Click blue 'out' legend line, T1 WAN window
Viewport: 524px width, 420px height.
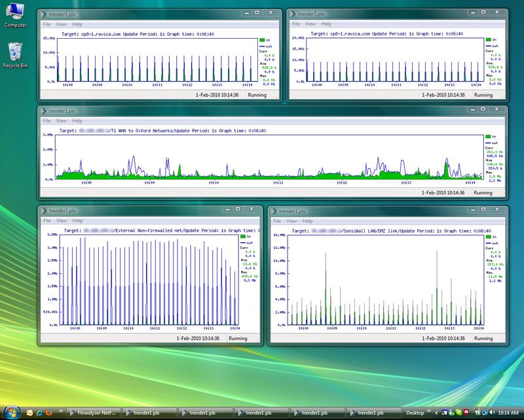(488, 143)
